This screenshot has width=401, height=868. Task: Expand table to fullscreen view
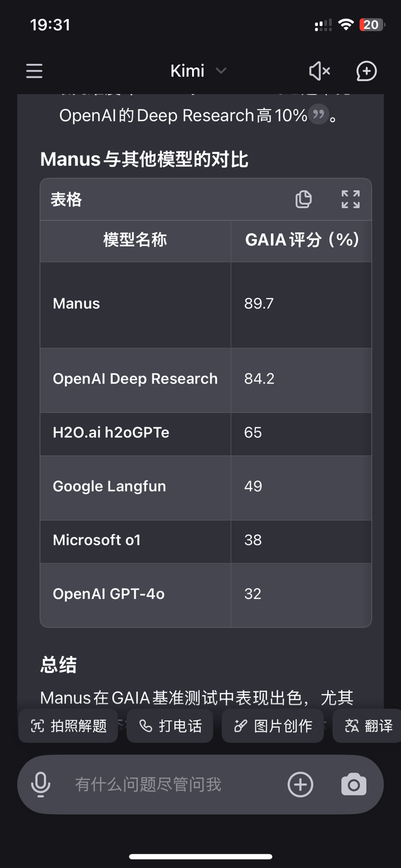(x=350, y=199)
